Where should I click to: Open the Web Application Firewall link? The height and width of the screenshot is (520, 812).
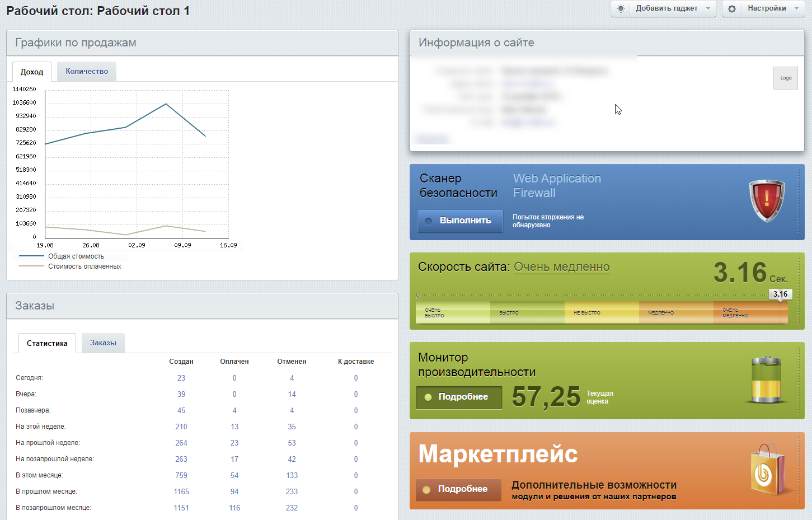(557, 185)
